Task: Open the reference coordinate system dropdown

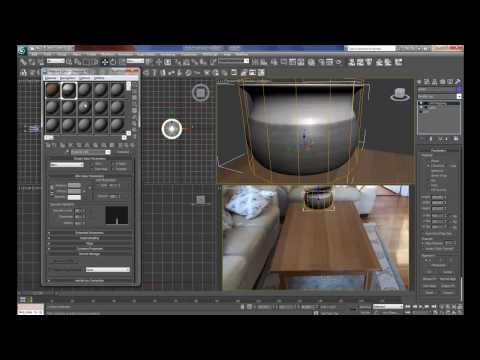Action: tap(135, 61)
